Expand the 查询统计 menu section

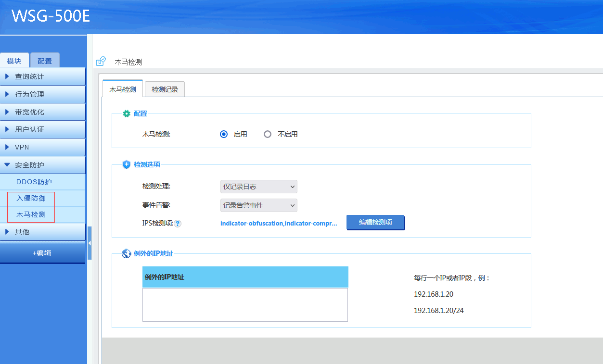[42, 76]
